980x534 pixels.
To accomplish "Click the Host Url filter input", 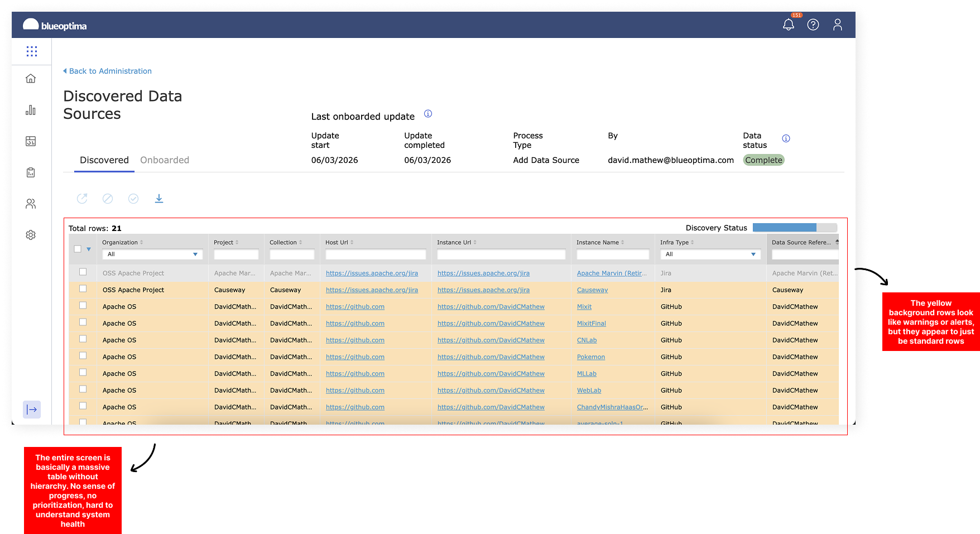I will click(376, 254).
